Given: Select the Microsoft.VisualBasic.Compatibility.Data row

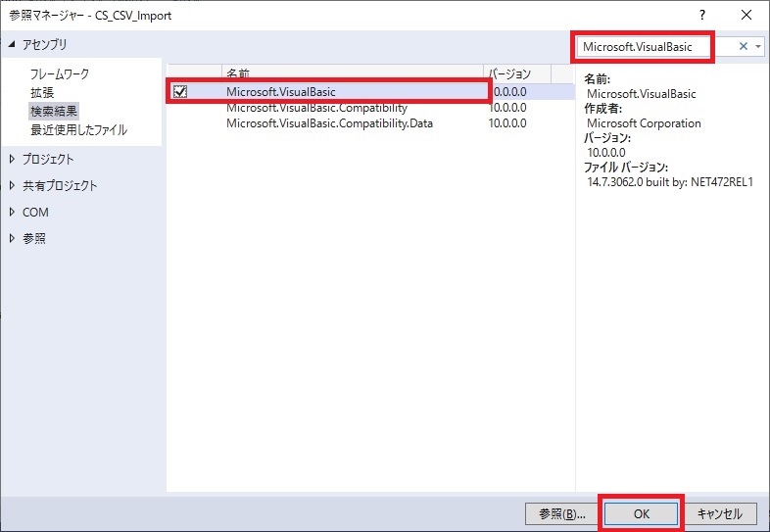Looking at the screenshot, I should tap(370, 122).
